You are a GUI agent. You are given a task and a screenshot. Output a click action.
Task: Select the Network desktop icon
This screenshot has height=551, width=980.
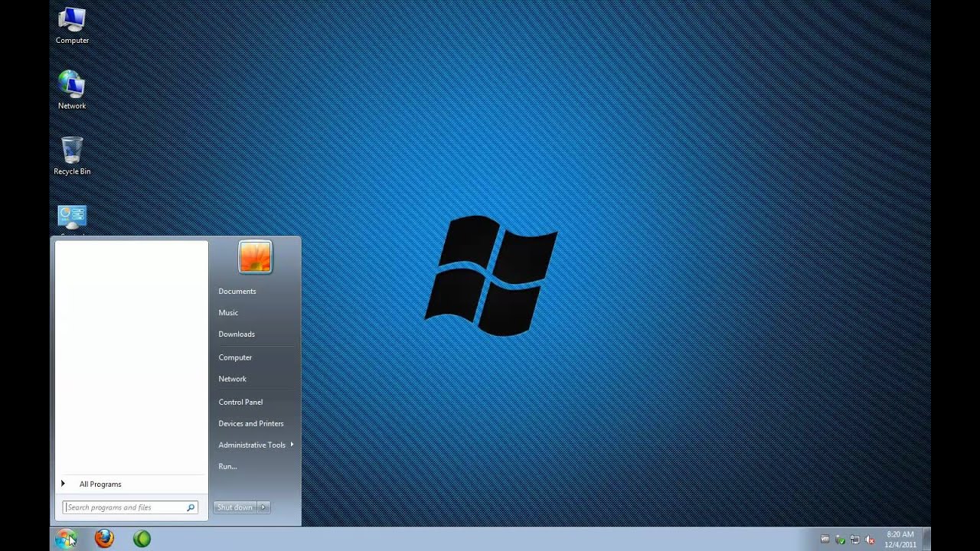click(72, 90)
